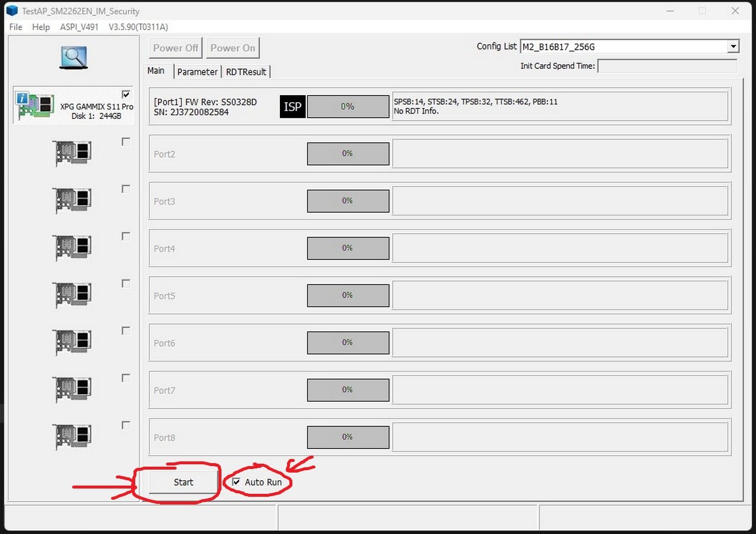
Task: Open the Help menu
Action: [41, 27]
